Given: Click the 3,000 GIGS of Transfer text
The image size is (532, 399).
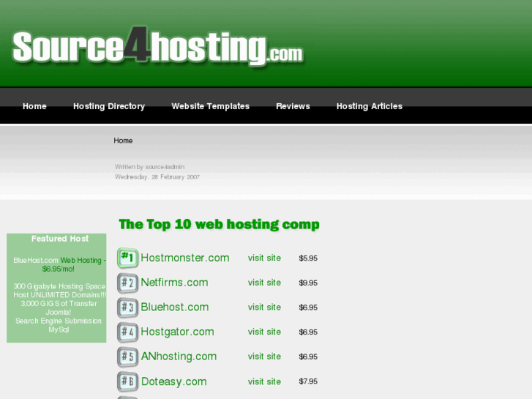Looking at the screenshot, I should tap(59, 304).
